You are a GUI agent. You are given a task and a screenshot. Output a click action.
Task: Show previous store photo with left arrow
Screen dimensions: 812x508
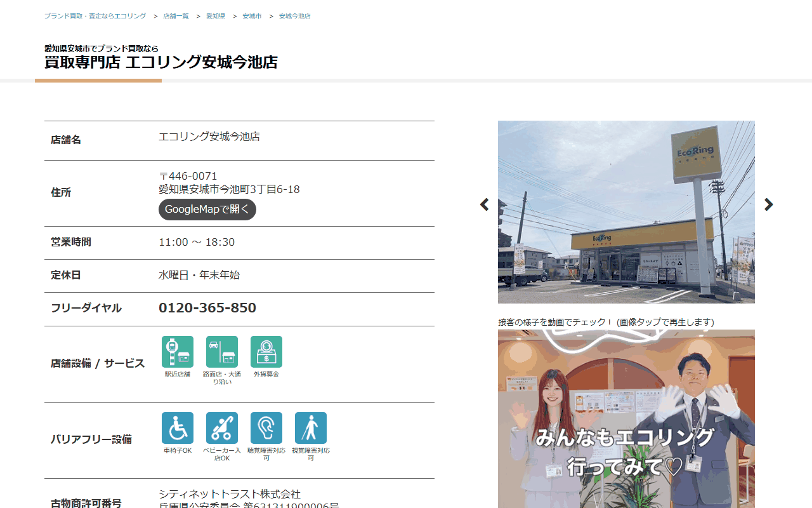485,204
